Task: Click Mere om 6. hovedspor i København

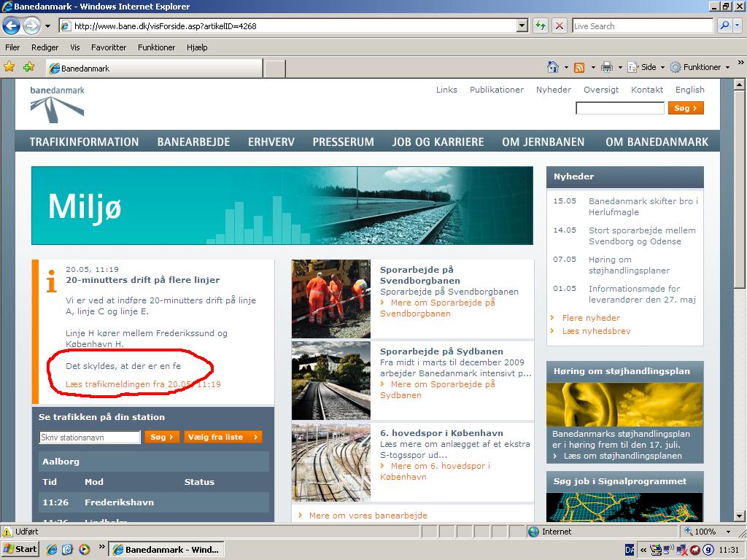Action: click(x=435, y=472)
